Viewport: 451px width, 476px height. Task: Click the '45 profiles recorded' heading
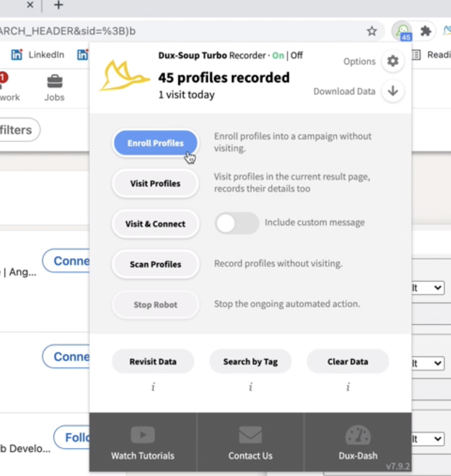pyautogui.click(x=224, y=78)
